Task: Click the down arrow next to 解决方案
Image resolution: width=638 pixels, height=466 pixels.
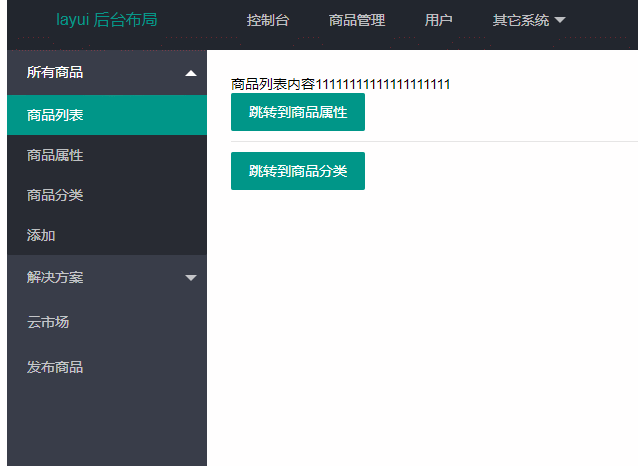Action: click(x=191, y=278)
